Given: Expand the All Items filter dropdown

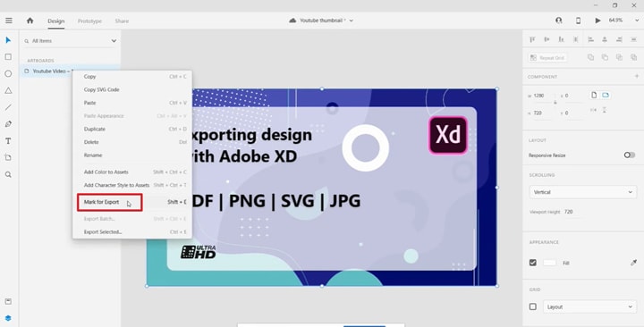Looking at the screenshot, I should point(114,41).
